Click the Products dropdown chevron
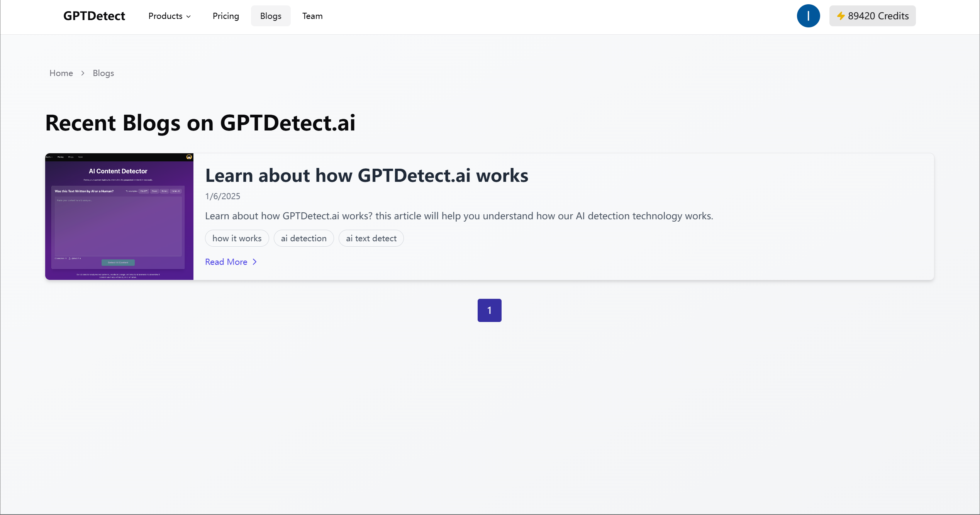Viewport: 980px width, 515px height. (x=188, y=16)
